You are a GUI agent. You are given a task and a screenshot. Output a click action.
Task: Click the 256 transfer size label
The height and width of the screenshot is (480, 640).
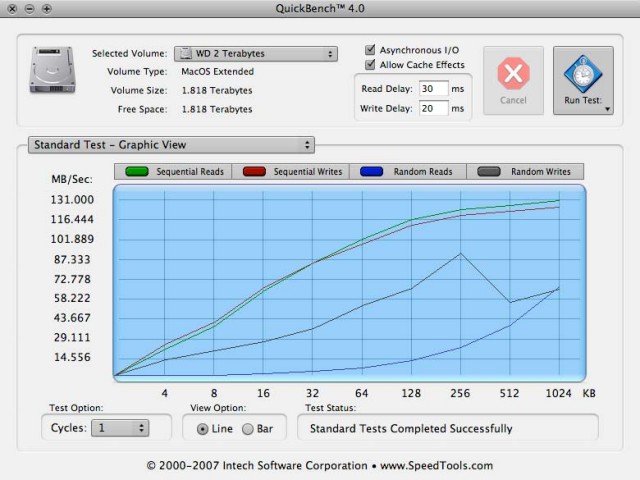click(460, 393)
